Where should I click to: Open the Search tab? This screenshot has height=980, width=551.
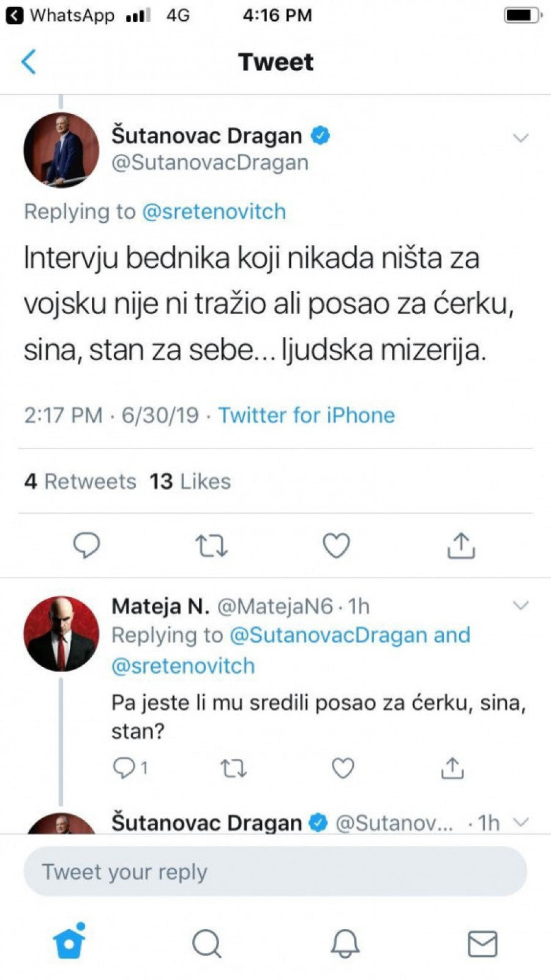pyautogui.click(x=207, y=943)
